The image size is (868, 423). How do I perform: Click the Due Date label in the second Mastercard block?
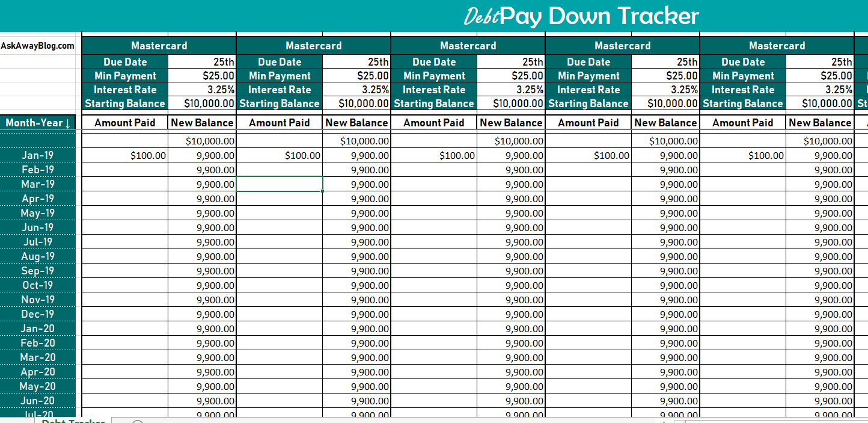click(280, 61)
